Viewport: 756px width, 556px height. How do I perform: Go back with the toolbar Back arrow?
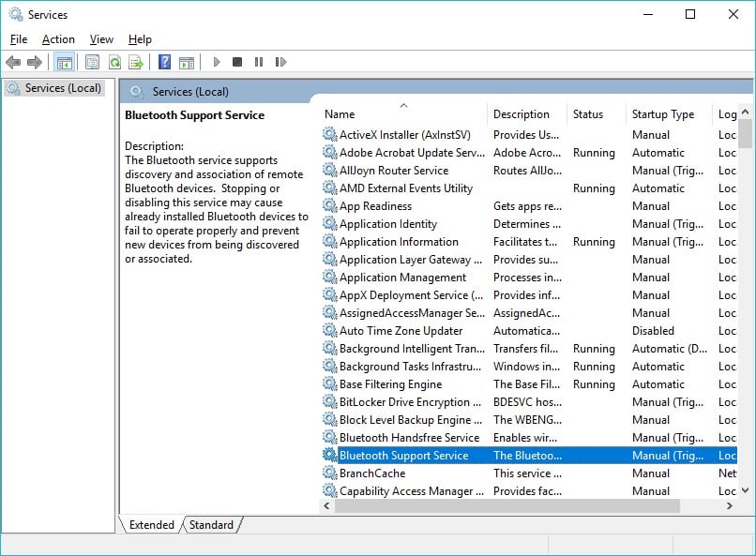tap(13, 62)
